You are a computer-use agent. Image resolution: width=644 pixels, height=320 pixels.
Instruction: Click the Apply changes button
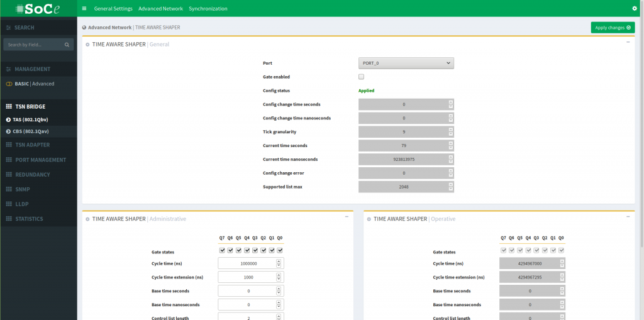613,28
